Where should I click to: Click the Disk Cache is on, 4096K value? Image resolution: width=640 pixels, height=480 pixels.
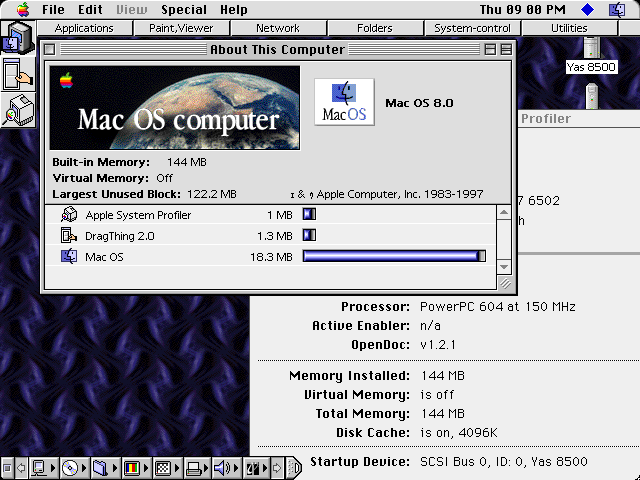click(459, 433)
